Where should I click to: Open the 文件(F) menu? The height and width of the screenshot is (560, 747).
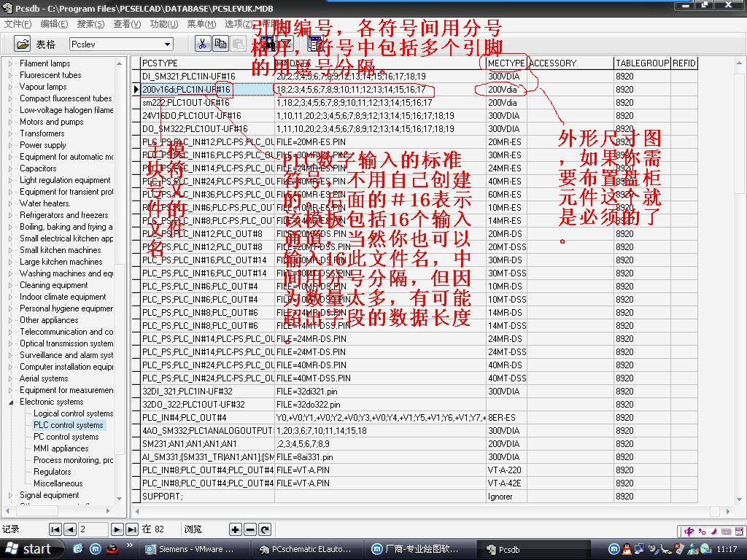[18, 24]
